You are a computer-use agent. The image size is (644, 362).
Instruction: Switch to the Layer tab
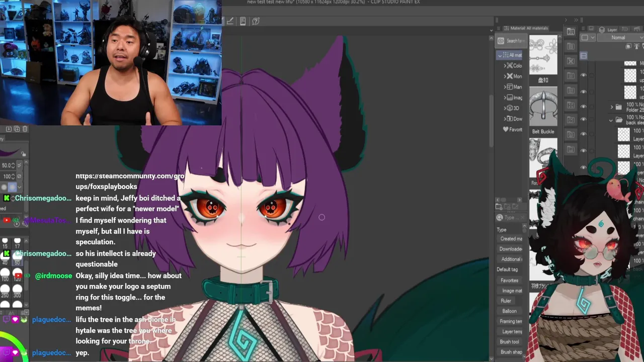click(607, 30)
